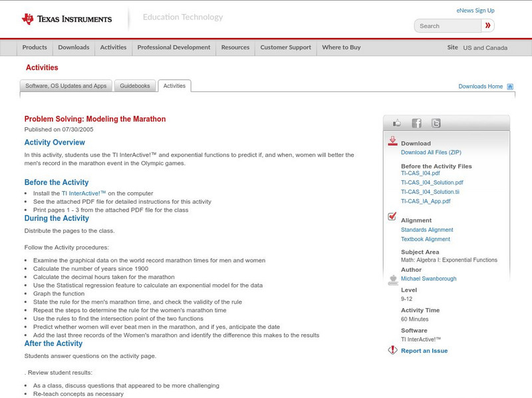Screen dimensions: 532x398
Task: Open Customer Support menu
Action: point(286,47)
